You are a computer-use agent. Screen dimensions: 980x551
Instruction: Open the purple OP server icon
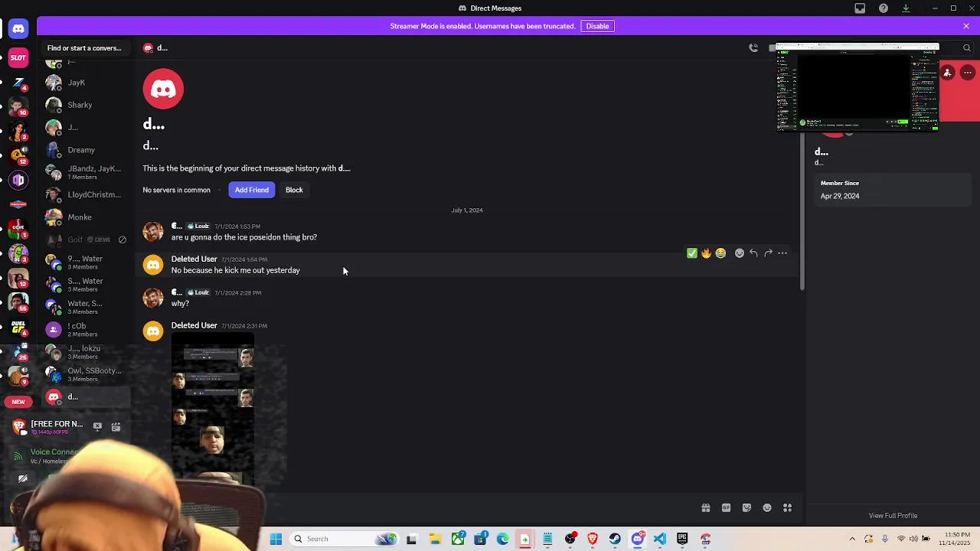point(18,180)
